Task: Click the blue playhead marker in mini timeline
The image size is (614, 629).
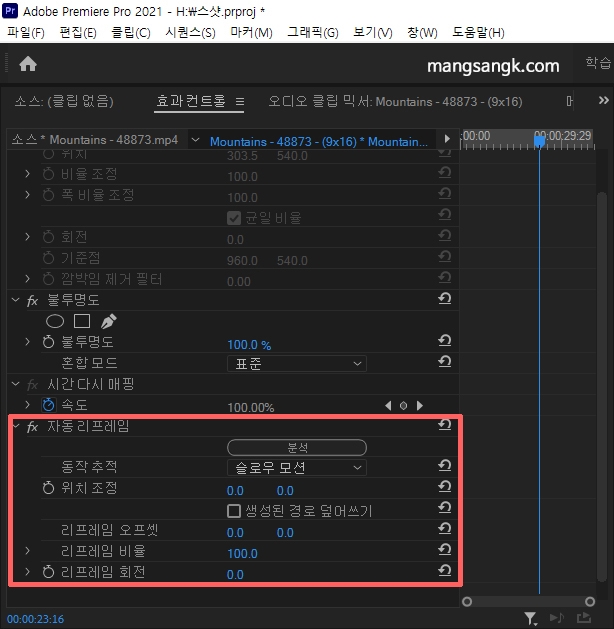Action: click(x=539, y=141)
